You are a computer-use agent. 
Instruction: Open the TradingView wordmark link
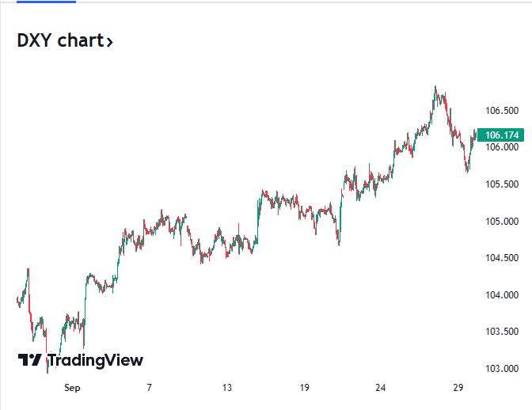click(95, 360)
